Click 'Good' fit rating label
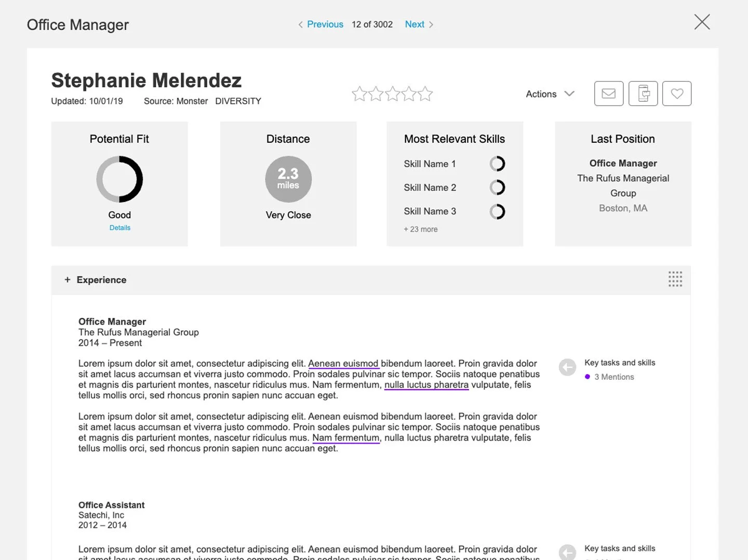748x560 pixels. [x=119, y=215]
